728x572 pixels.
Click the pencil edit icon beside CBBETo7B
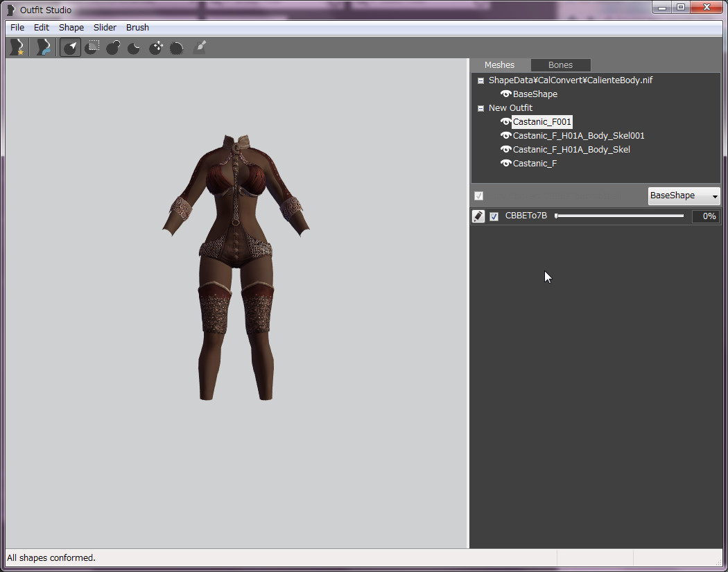pos(478,216)
